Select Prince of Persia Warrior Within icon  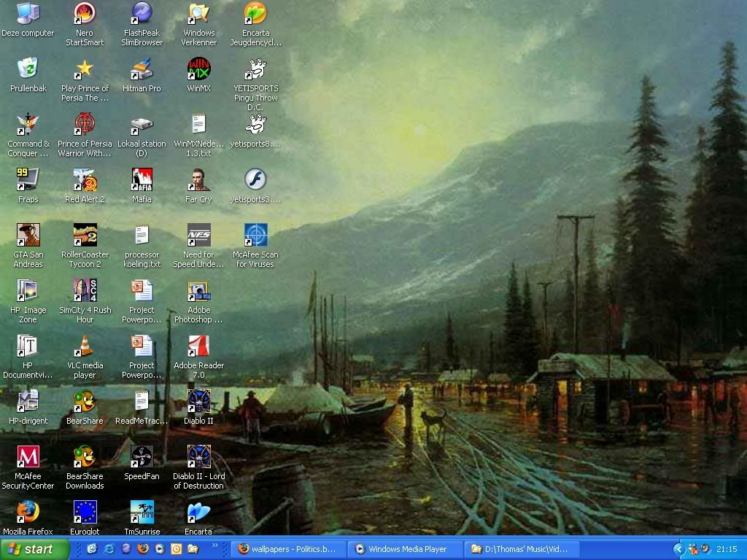pos(85,124)
